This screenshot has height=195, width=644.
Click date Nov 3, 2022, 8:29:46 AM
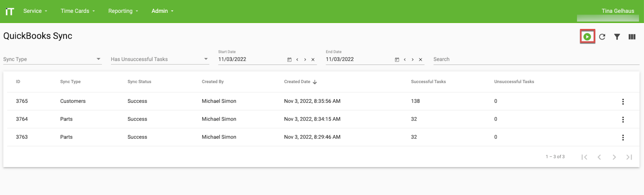312,137
